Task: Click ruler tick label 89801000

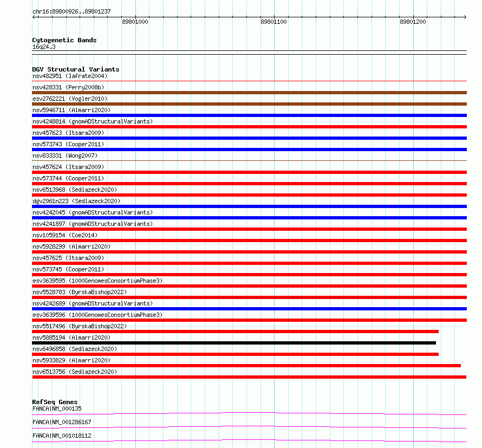Action: 135,22
